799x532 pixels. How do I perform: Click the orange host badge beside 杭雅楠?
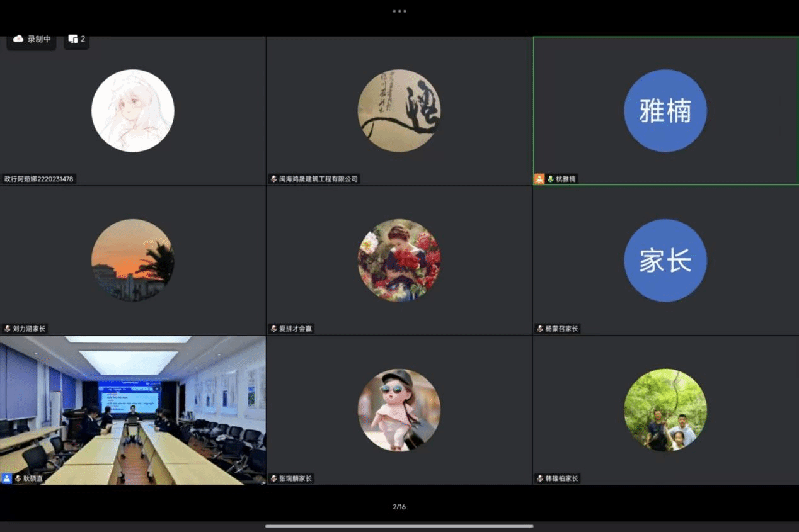point(539,179)
